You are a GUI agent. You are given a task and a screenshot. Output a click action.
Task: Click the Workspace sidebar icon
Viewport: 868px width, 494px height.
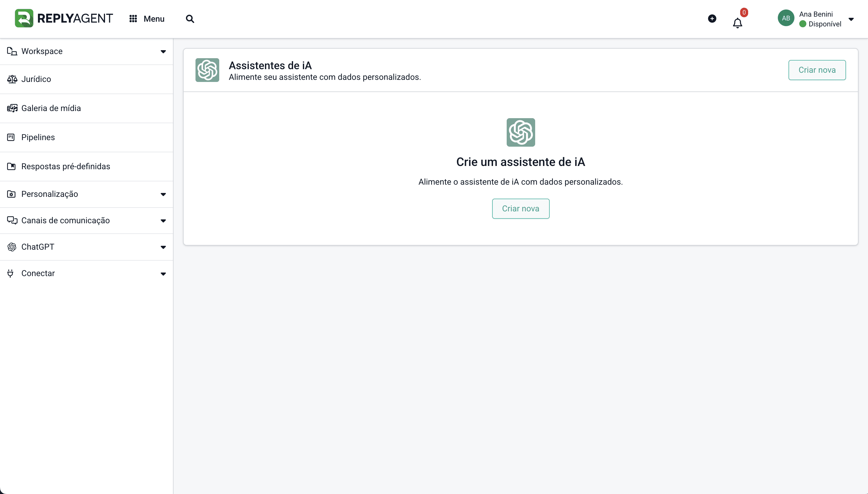click(x=12, y=51)
